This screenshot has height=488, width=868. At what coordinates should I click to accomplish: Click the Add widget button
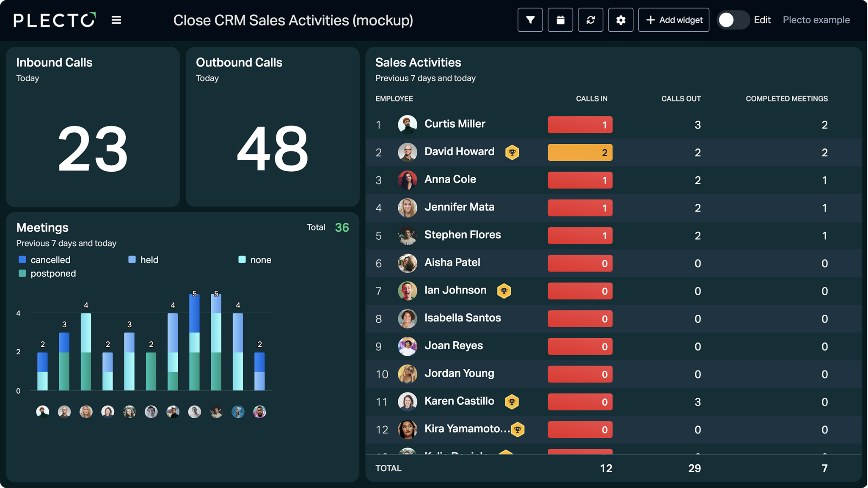point(674,20)
